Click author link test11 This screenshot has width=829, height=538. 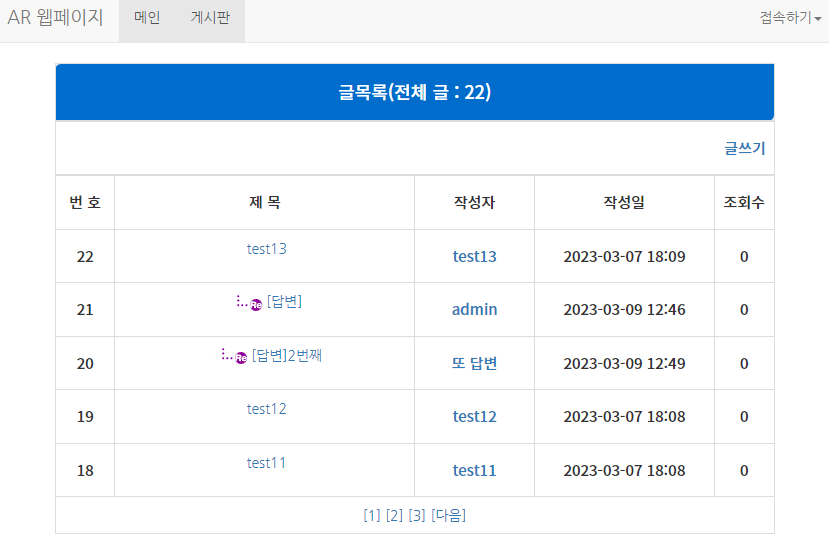pos(474,470)
